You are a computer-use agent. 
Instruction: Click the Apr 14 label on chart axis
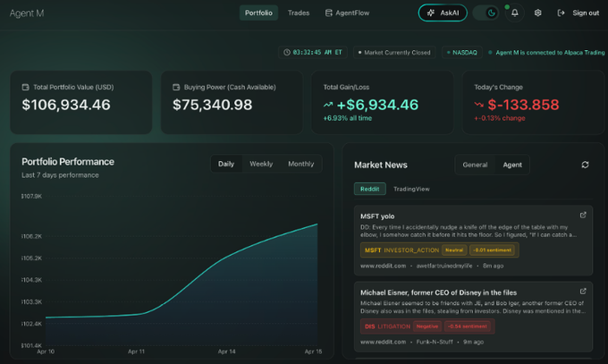(226, 351)
